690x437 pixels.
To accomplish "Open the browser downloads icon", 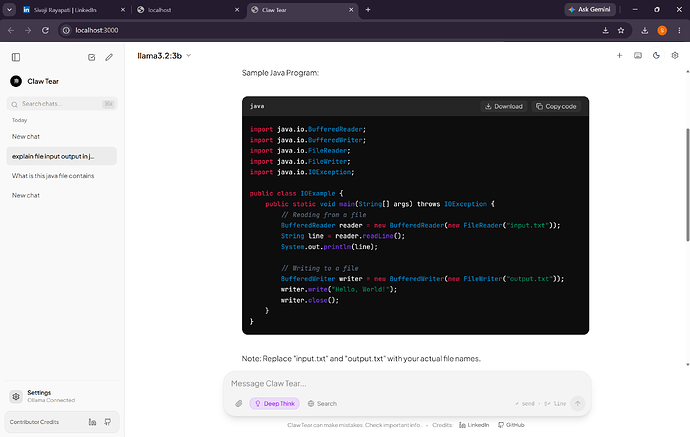I will (645, 30).
